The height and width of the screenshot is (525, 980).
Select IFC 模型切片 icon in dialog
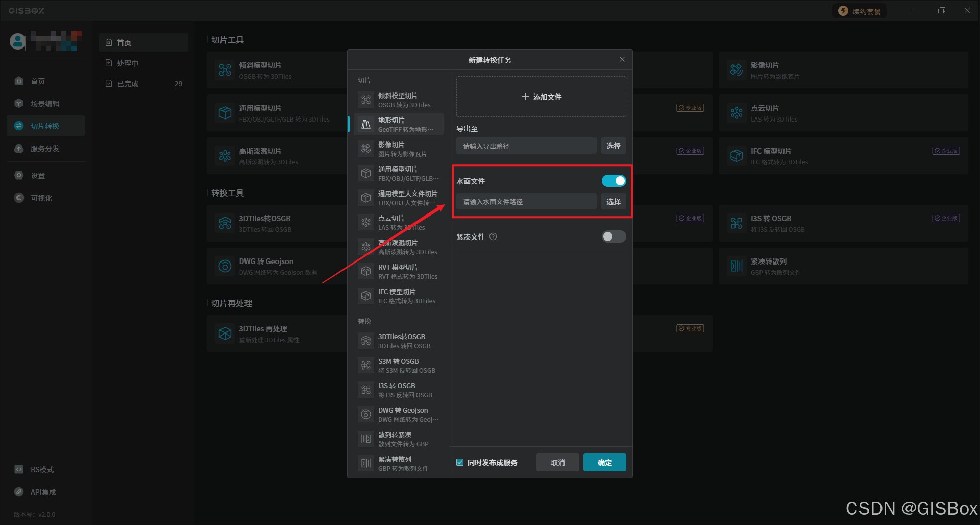(x=366, y=296)
